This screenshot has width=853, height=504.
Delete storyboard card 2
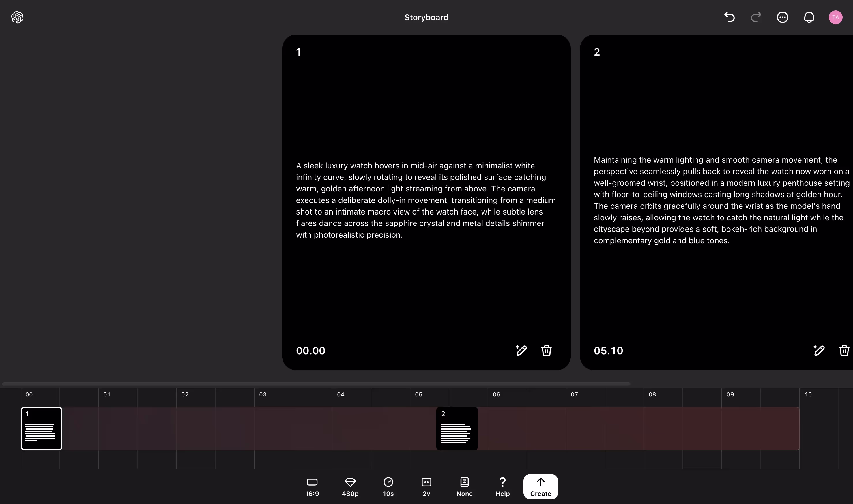tap(844, 350)
